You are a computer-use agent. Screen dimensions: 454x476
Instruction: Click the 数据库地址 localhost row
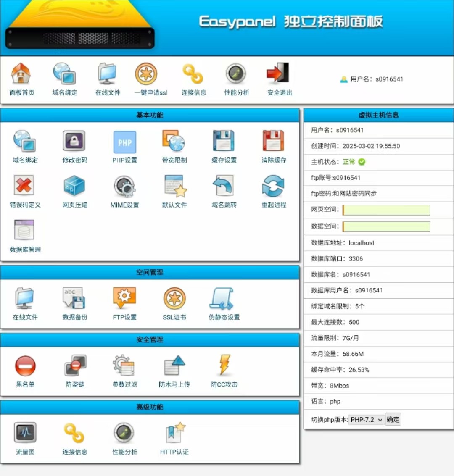point(379,243)
